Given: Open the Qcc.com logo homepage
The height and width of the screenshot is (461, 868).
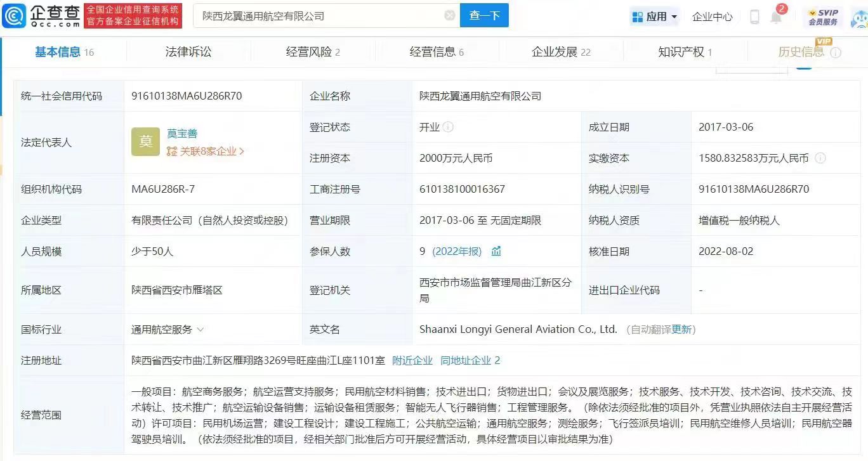Looking at the screenshot, I should (42, 16).
